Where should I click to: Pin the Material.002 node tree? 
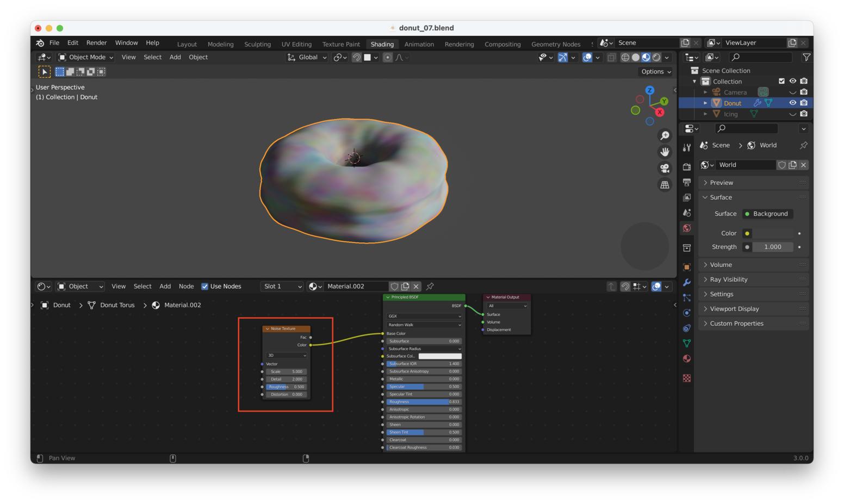430,287
